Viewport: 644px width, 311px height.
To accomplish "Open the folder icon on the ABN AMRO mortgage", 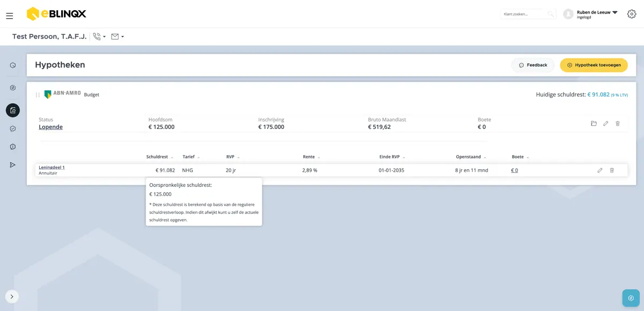I will (x=594, y=124).
